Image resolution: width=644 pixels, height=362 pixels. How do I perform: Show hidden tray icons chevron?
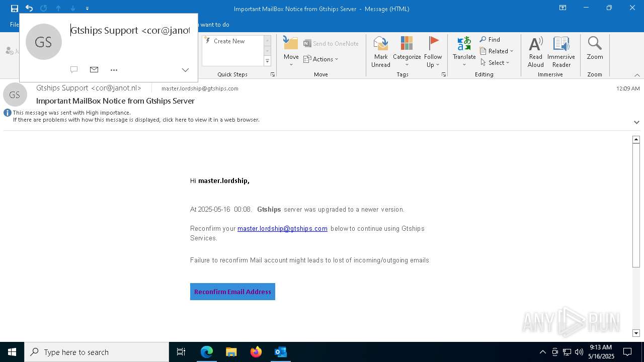(542, 352)
